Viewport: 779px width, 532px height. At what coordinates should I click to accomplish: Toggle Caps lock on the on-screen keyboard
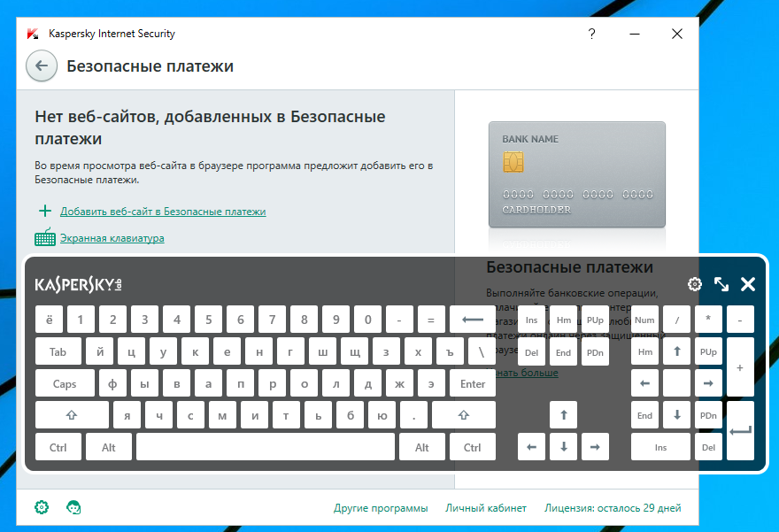[x=65, y=383]
